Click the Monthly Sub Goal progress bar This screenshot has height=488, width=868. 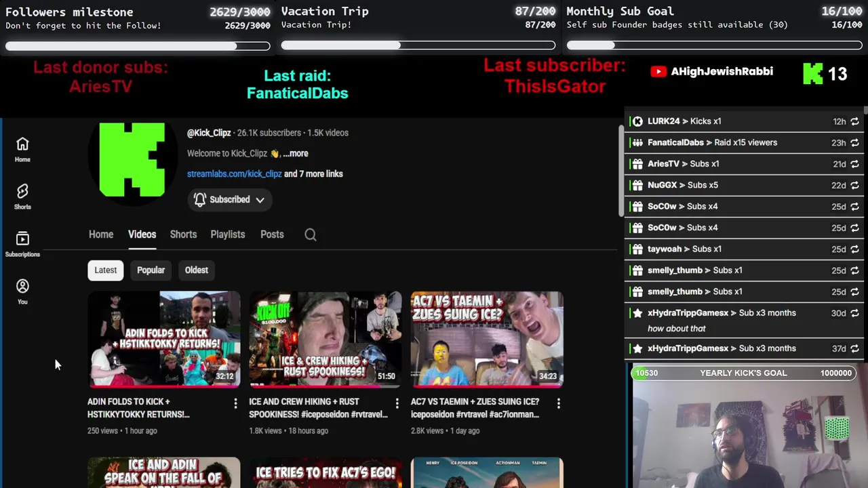[715, 45]
